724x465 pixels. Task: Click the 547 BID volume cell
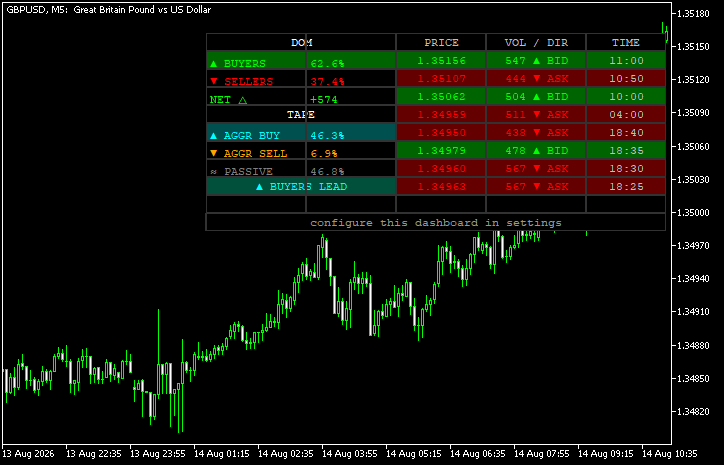click(x=536, y=60)
